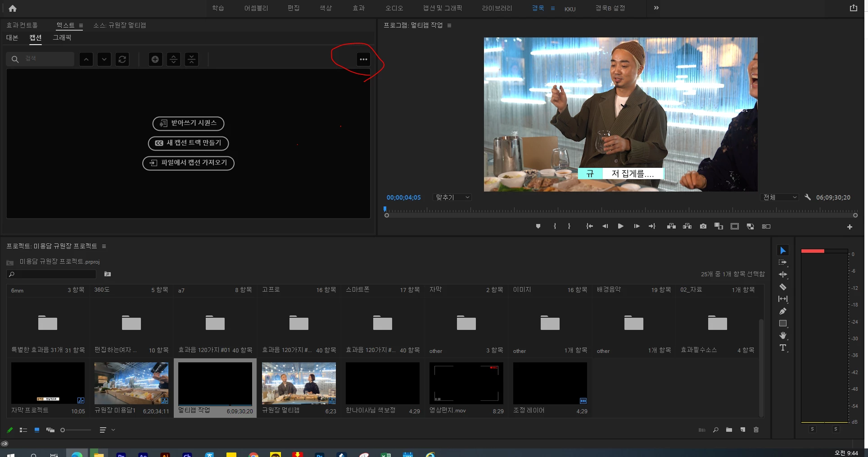Screen dimensions: 868x457
Task: Select the Type tool
Action: tap(783, 347)
